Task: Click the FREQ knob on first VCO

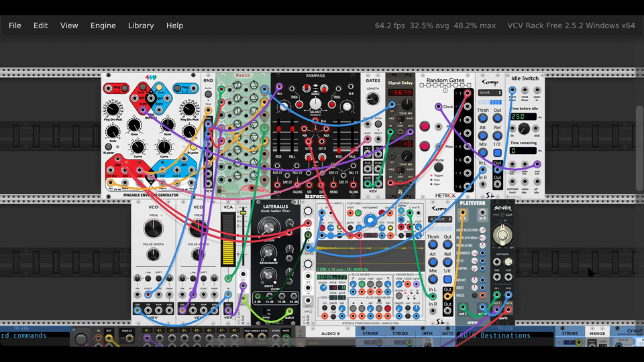Action: click(153, 229)
